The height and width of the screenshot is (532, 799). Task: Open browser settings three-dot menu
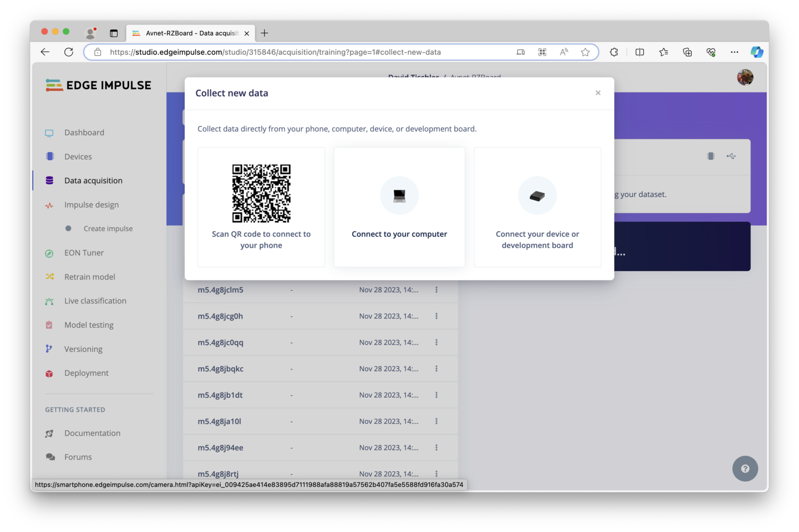pyautogui.click(x=734, y=52)
